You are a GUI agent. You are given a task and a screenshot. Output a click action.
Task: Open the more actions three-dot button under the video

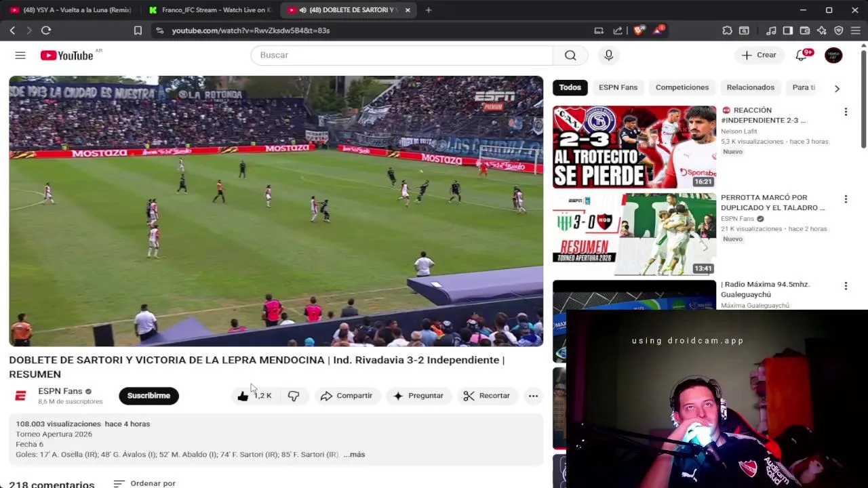click(x=533, y=396)
